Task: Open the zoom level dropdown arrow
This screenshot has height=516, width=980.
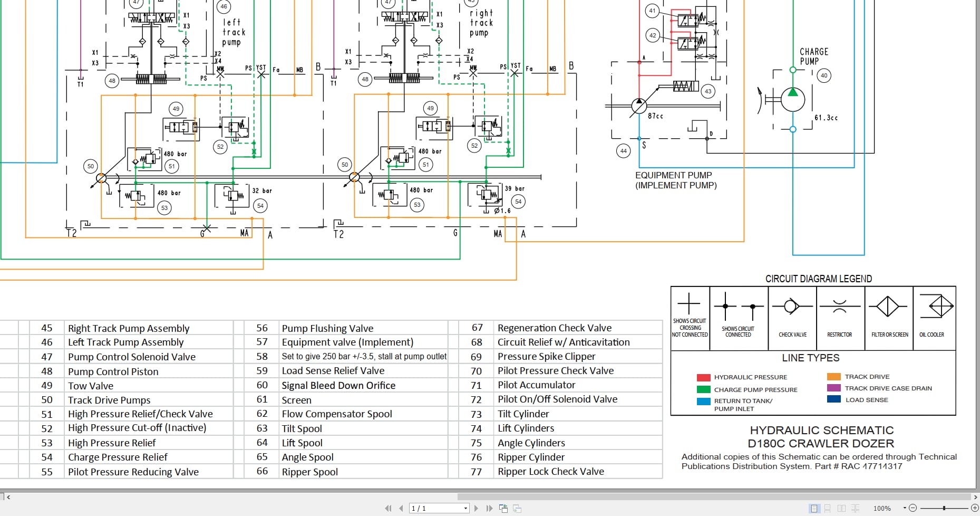Action: (x=905, y=508)
